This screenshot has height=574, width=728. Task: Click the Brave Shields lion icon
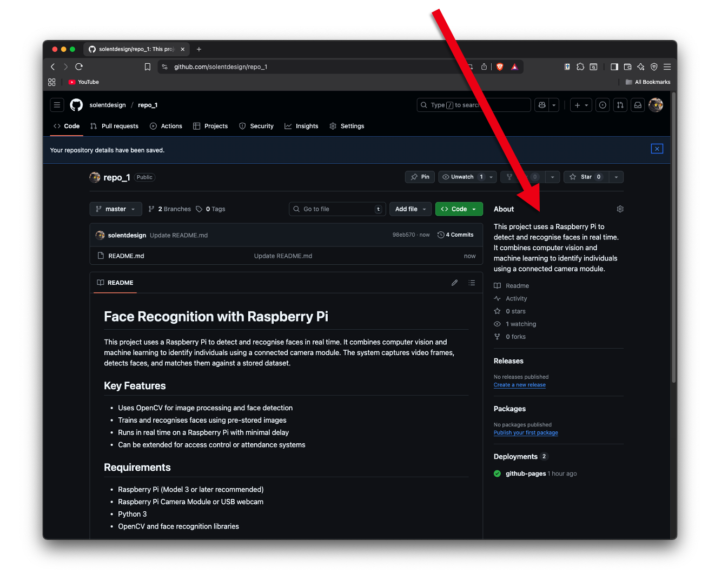(x=500, y=67)
